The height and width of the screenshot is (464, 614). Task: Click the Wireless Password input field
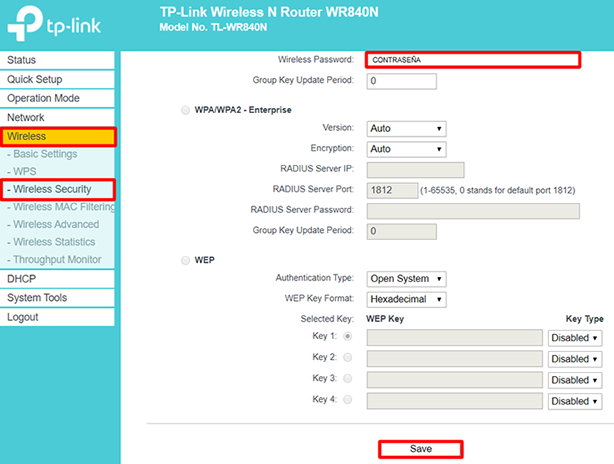pyautogui.click(x=473, y=60)
